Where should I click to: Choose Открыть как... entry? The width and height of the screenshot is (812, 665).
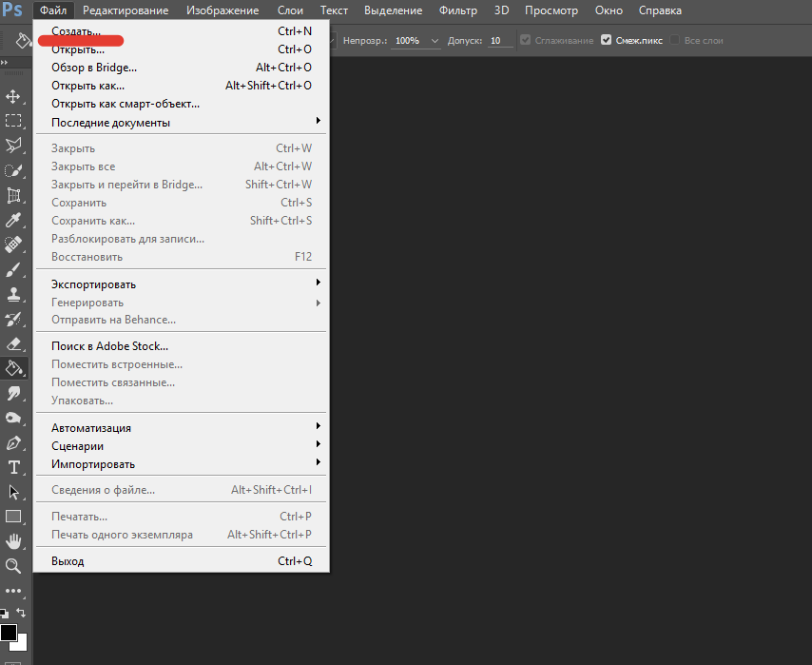pyautogui.click(x=181, y=86)
